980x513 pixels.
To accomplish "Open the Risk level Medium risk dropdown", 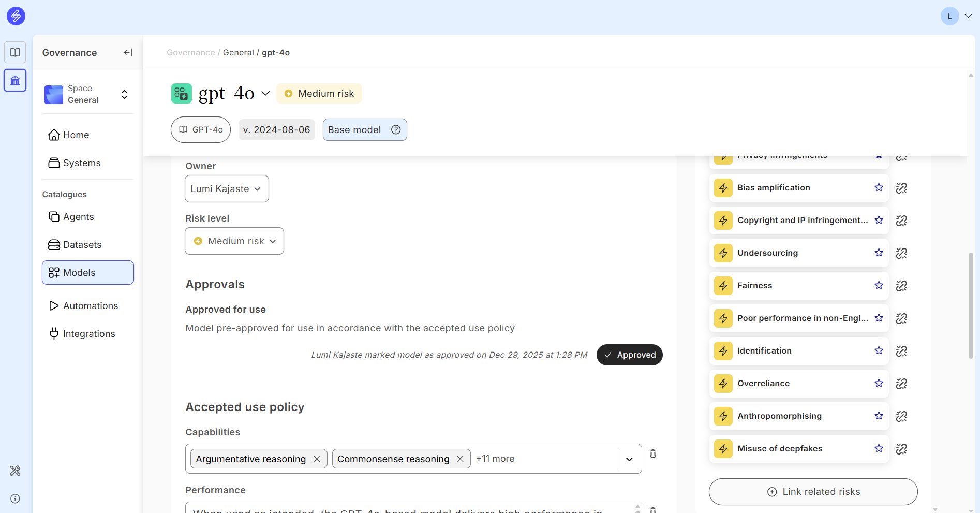I will 234,241.
